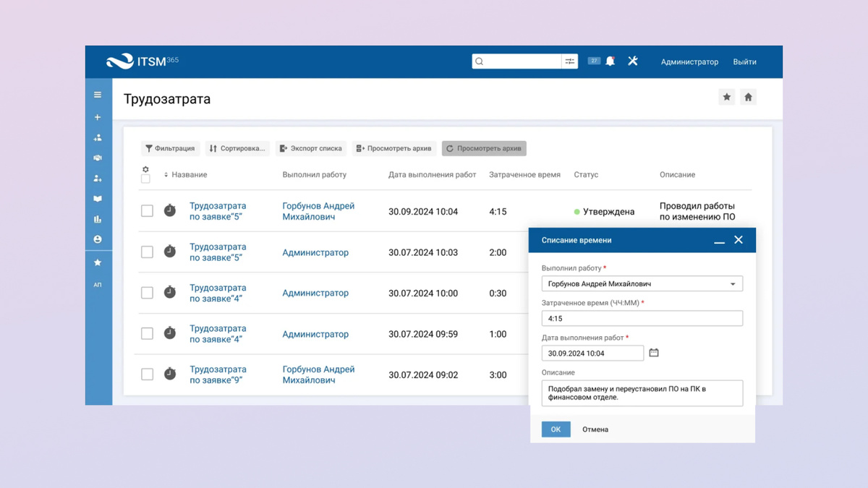The width and height of the screenshot is (868, 488).
Task: Open Трудозатрата по заявке"9" link
Action: [218, 374]
